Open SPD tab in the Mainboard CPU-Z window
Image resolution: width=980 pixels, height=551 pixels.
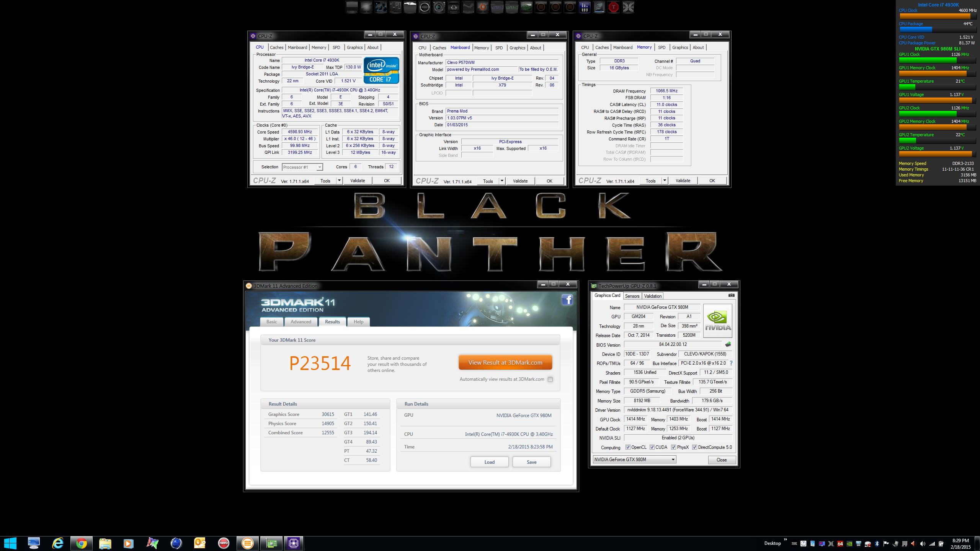tap(499, 48)
